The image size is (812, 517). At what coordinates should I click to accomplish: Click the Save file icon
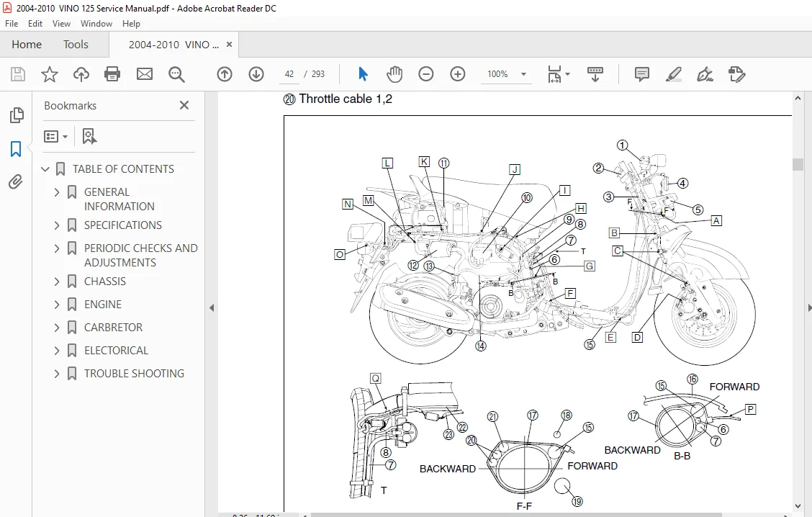click(17, 74)
